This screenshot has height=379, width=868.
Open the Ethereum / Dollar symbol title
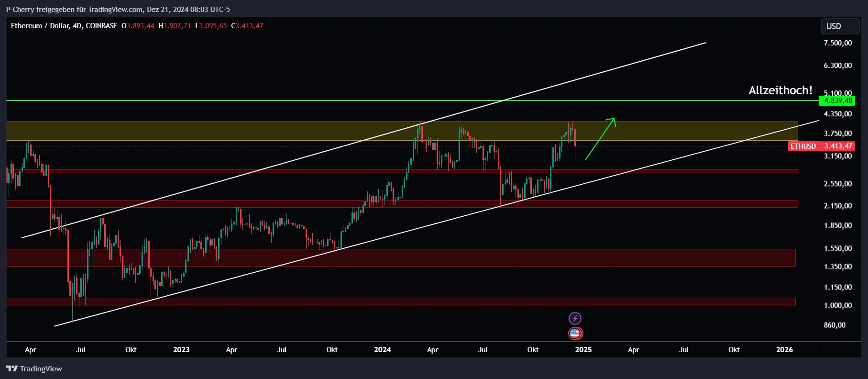[x=64, y=26]
